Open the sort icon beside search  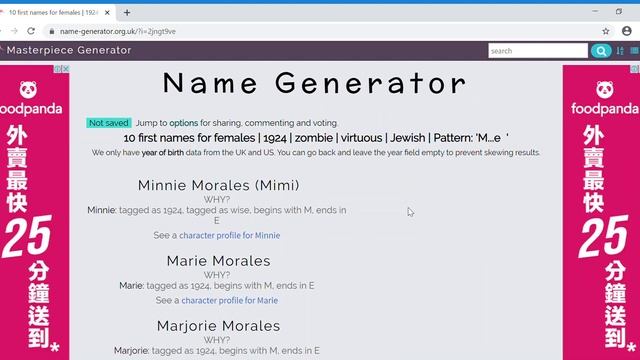click(x=620, y=51)
